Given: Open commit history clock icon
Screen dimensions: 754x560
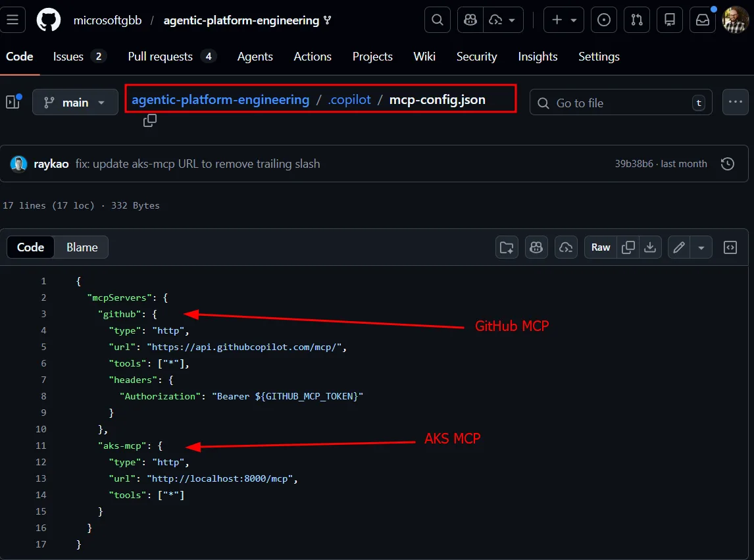Looking at the screenshot, I should point(728,164).
